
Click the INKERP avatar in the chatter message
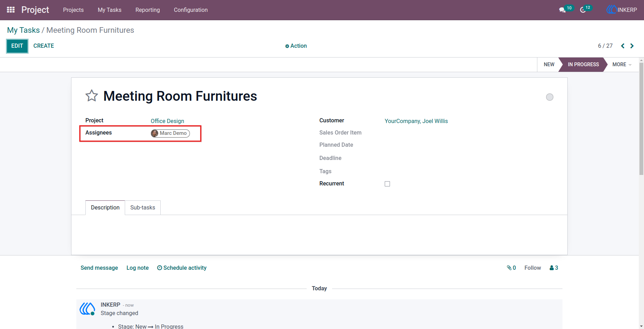(x=87, y=309)
